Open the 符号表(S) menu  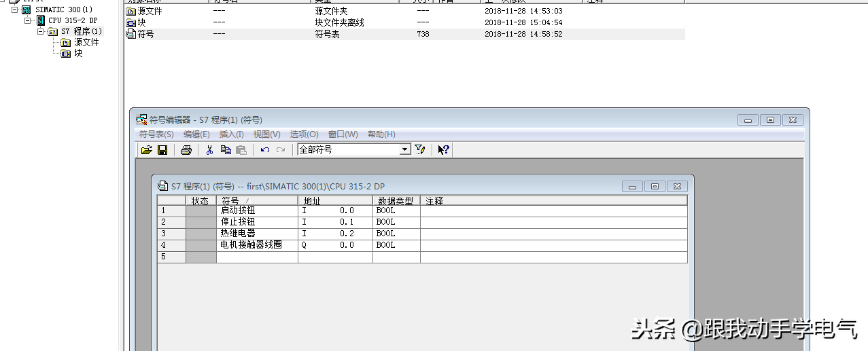(156, 134)
